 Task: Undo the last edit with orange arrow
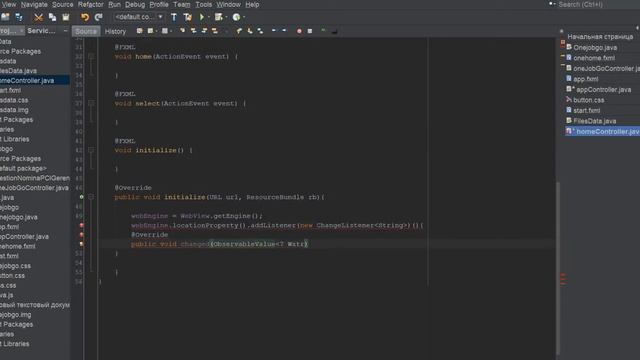tap(84, 17)
